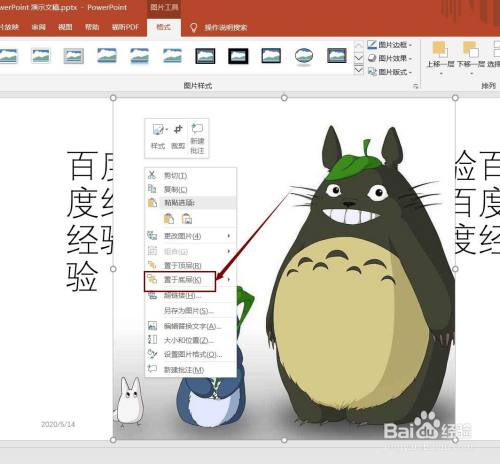Screen dimensions: 500x464
Task: Apply the thick black frame picture style
Action: coord(238,56)
